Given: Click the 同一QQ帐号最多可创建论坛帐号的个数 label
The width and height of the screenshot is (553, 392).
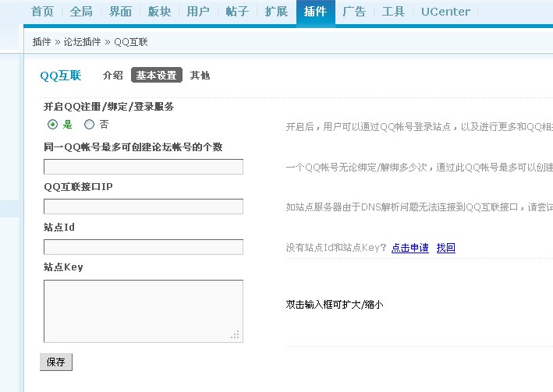Looking at the screenshot, I should point(133,147).
